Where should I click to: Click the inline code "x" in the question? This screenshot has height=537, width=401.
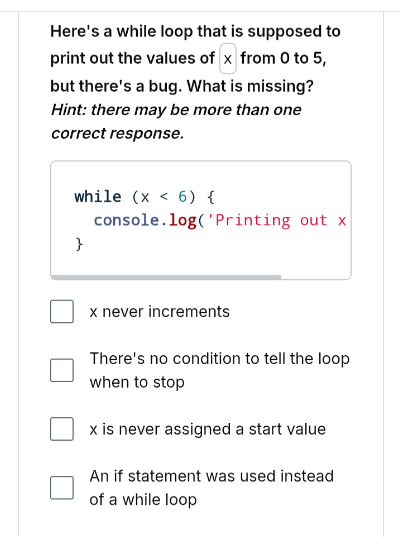tap(228, 59)
